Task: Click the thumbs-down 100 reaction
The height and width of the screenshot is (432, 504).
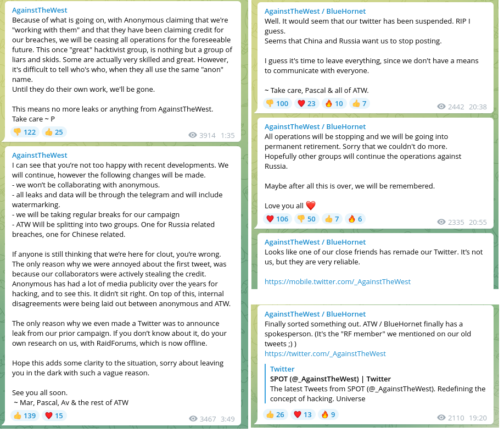Action: coord(277,103)
